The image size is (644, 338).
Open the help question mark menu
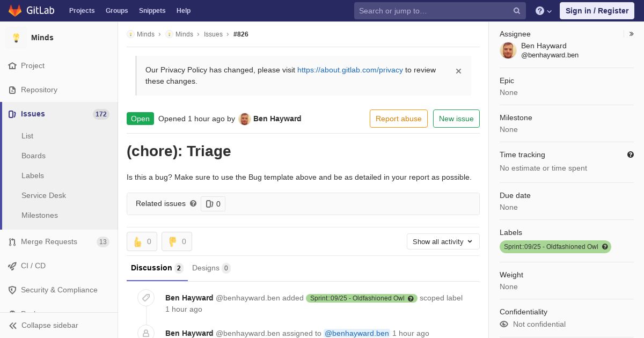544,11
